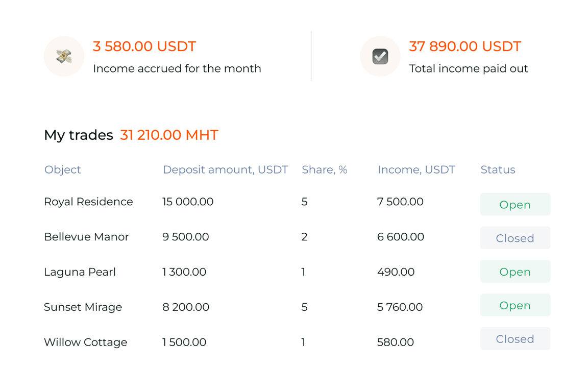Select the Willow Cottage Closed status
Image resolution: width=588 pixels, height=392 pixels.
point(515,339)
